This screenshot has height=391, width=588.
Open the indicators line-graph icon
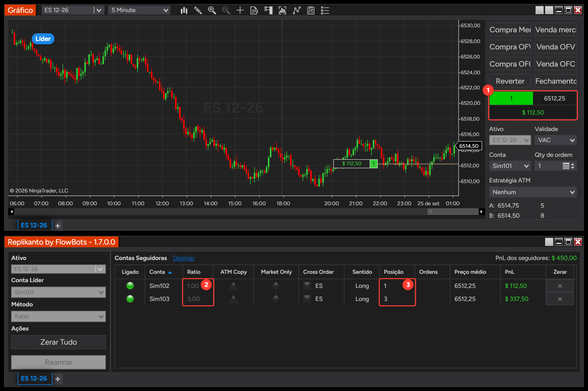tap(297, 10)
